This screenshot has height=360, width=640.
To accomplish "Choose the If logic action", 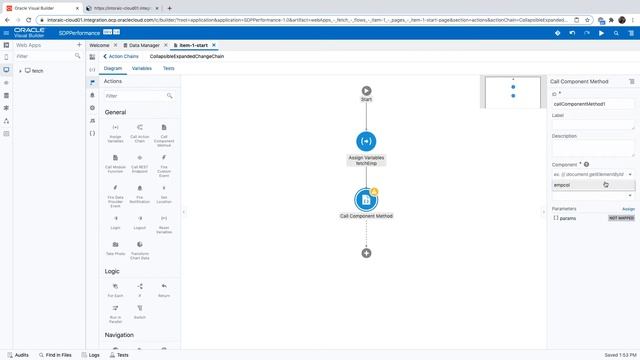I will pyautogui.click(x=140, y=290).
